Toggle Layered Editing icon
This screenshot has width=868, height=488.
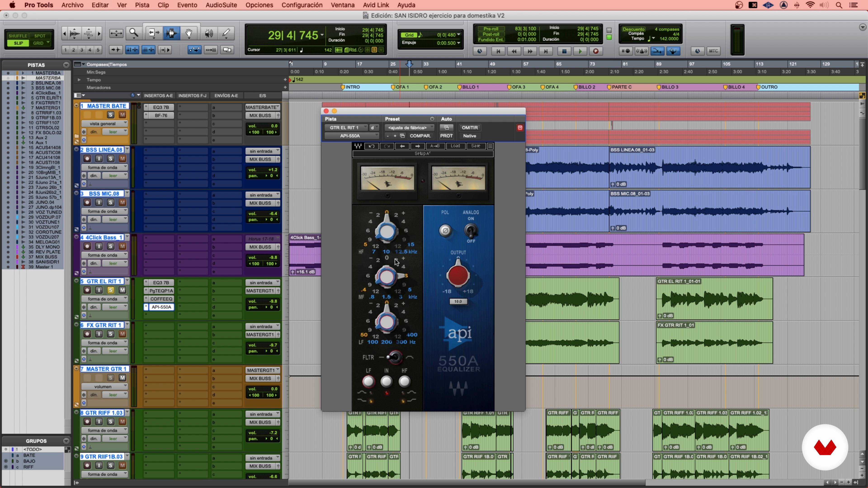pos(227,50)
